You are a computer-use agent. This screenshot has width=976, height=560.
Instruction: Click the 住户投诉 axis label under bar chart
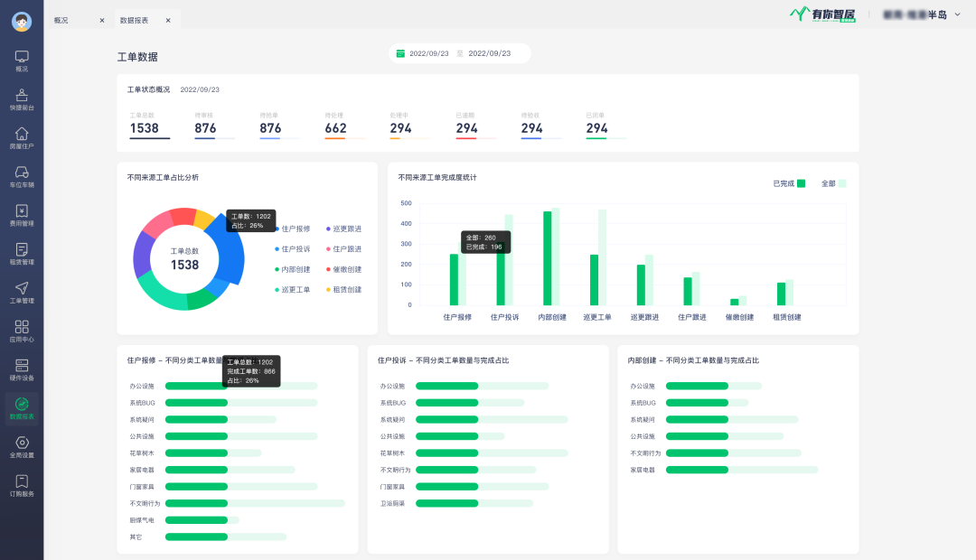click(x=504, y=317)
